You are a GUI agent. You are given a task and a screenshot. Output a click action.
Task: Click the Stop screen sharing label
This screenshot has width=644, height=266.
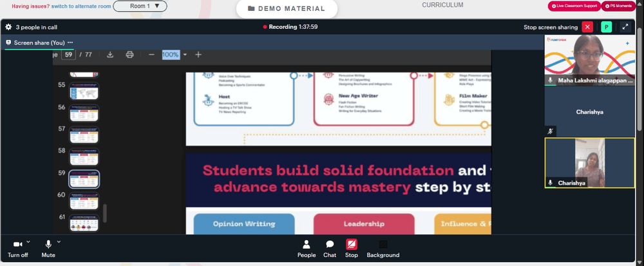[x=551, y=27]
